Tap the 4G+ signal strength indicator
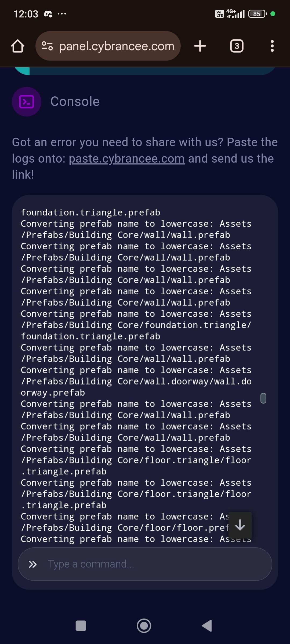The width and height of the screenshot is (290, 644). coord(235,14)
